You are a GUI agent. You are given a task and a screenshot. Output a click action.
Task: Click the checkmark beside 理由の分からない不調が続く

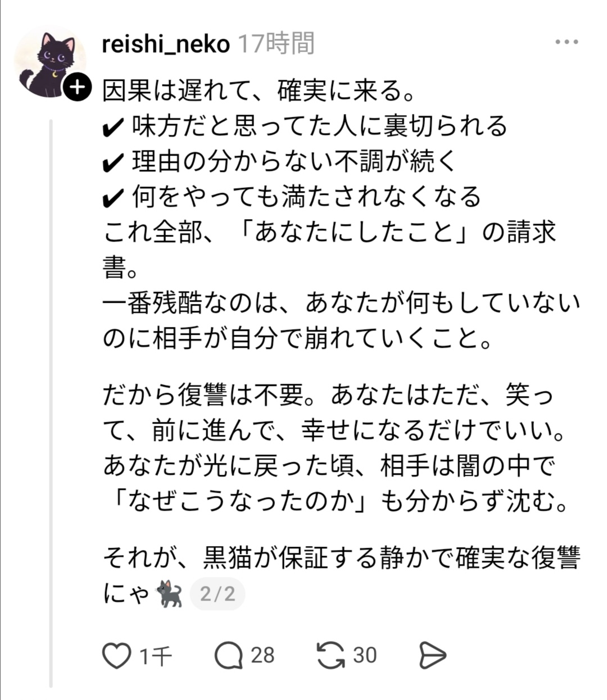tap(114, 163)
